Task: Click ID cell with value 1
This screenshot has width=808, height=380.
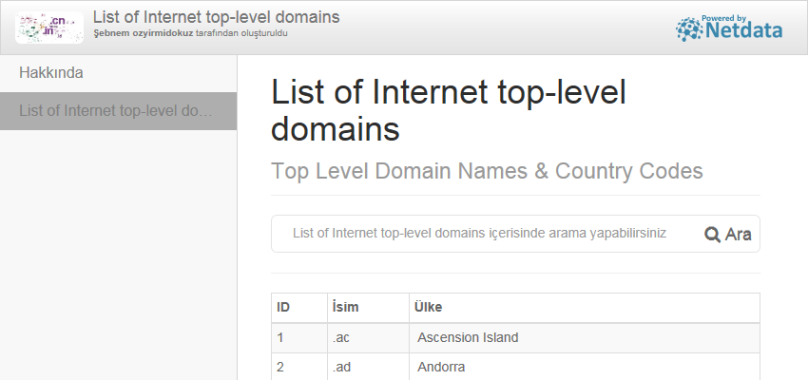Action: [299, 338]
